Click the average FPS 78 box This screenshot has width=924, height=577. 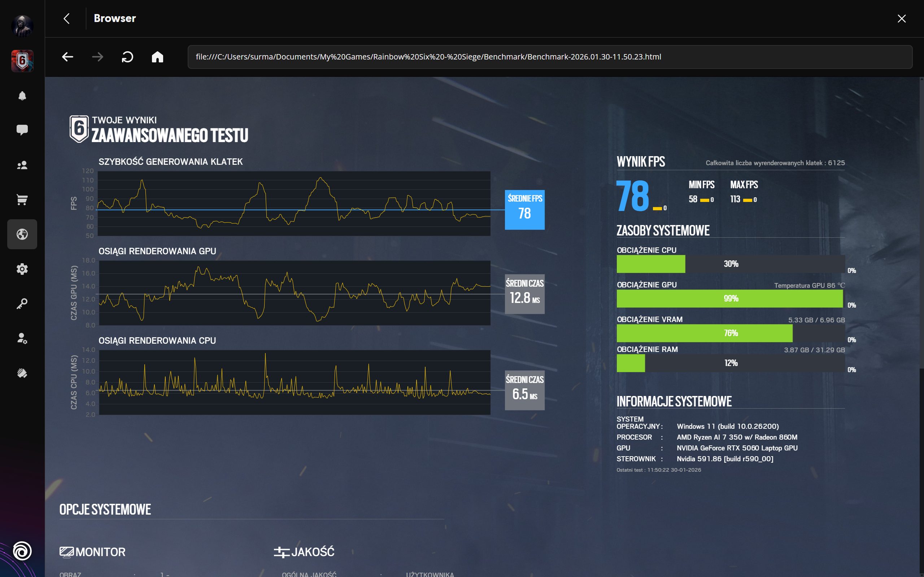524,210
